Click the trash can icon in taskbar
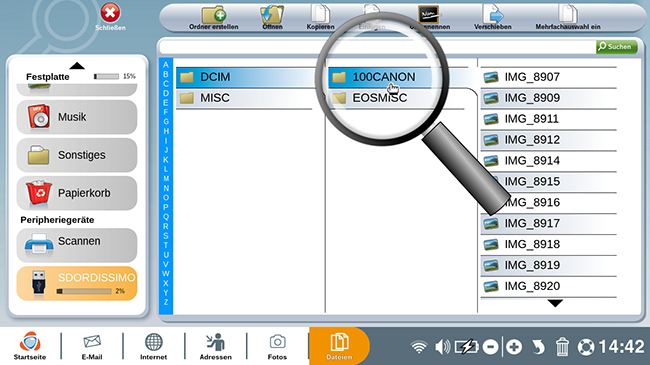Image resolution: width=650 pixels, height=365 pixels. coord(562,347)
